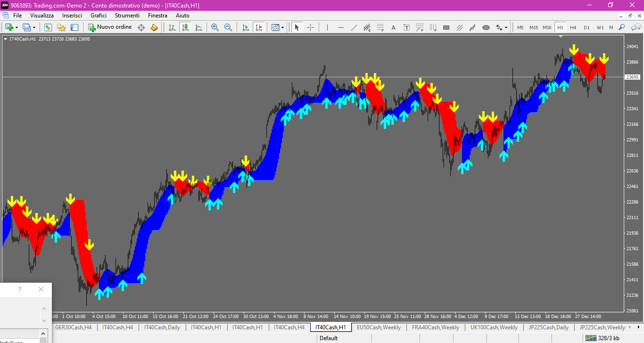The height and width of the screenshot is (343, 644).
Task: Switch to FRA40Cash,Weekly chart tab
Action: pyautogui.click(x=436, y=327)
